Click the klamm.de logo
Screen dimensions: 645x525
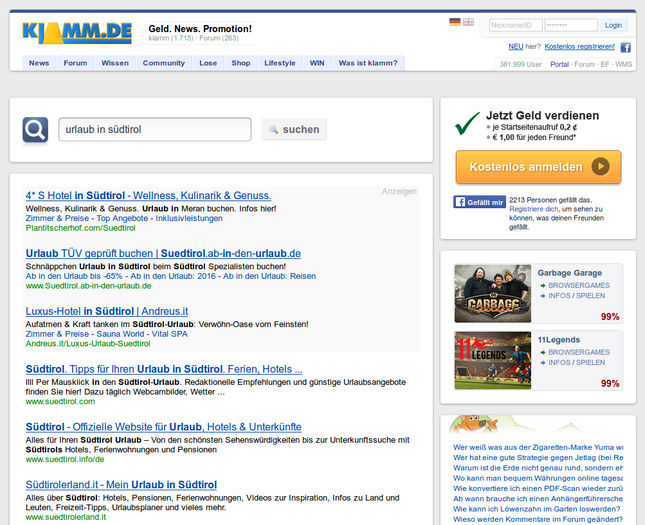[77, 32]
